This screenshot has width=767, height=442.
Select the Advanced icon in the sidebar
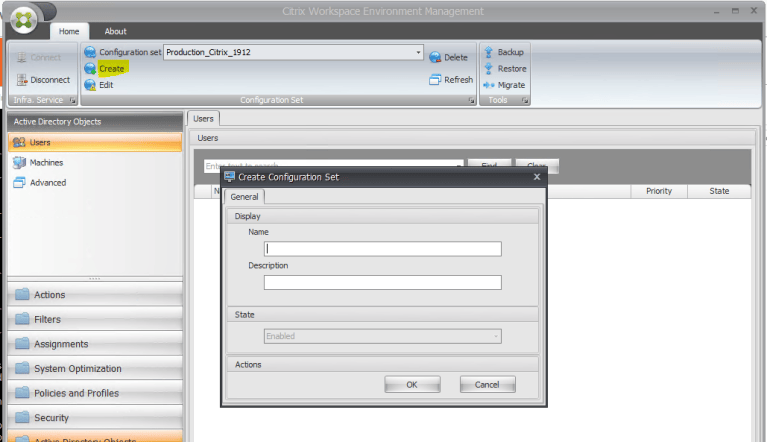click(x=19, y=182)
